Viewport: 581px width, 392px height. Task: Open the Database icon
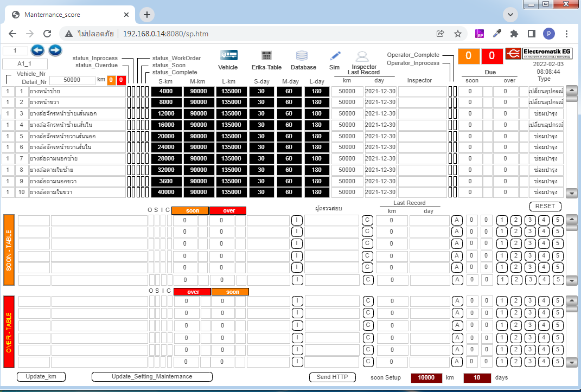[x=302, y=55]
